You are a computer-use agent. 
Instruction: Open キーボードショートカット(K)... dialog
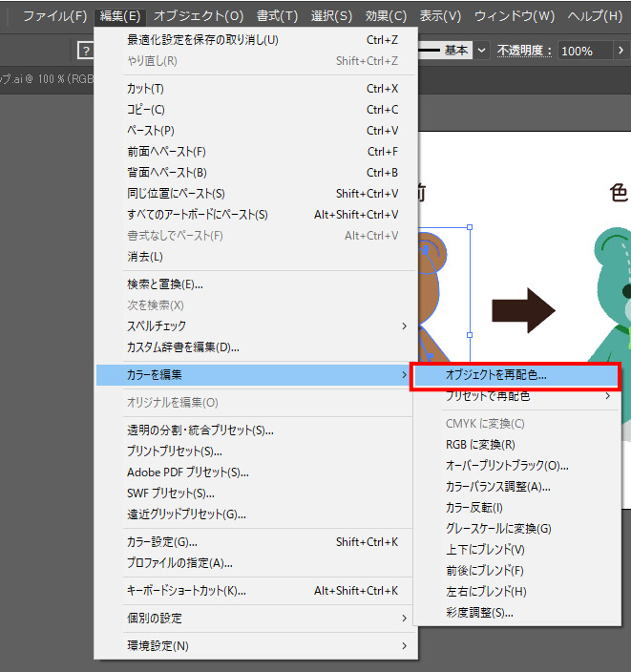point(186,591)
